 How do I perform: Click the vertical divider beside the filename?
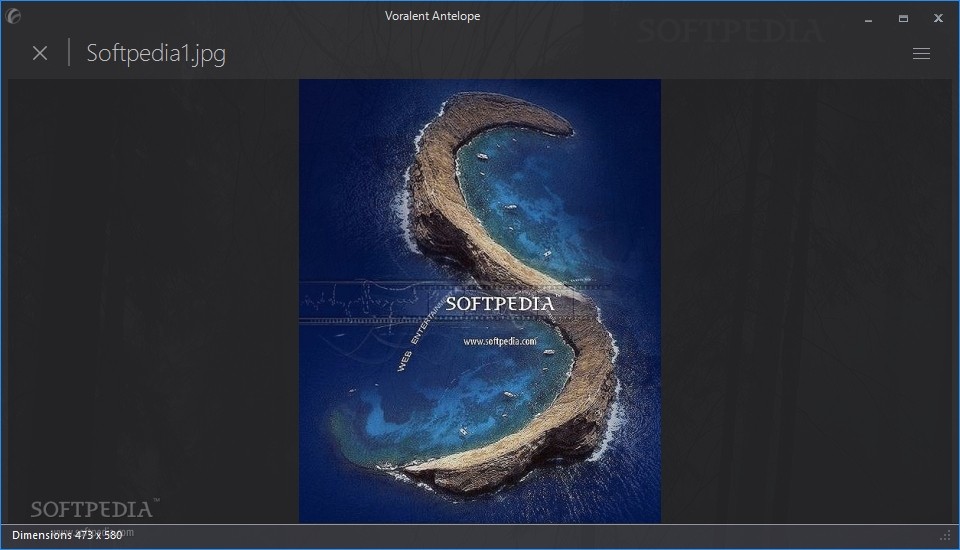pyautogui.click(x=69, y=53)
